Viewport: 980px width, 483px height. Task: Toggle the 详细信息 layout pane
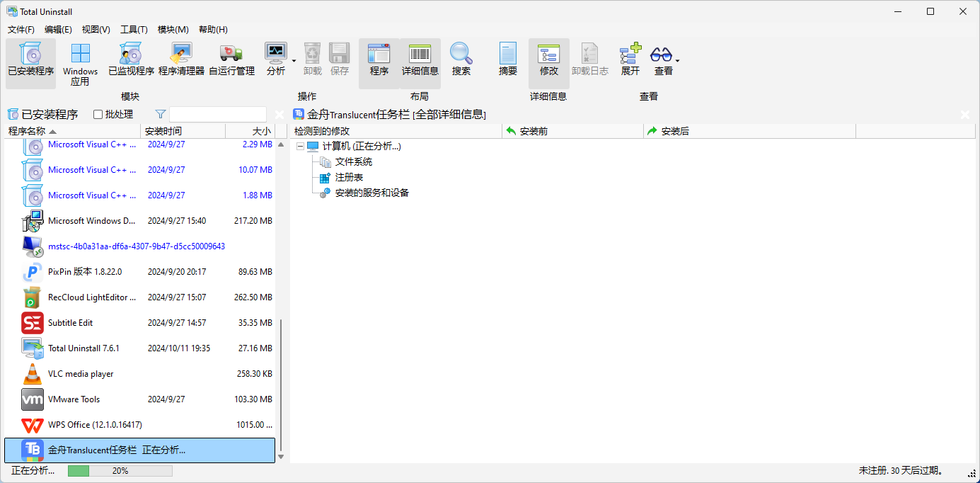point(420,63)
